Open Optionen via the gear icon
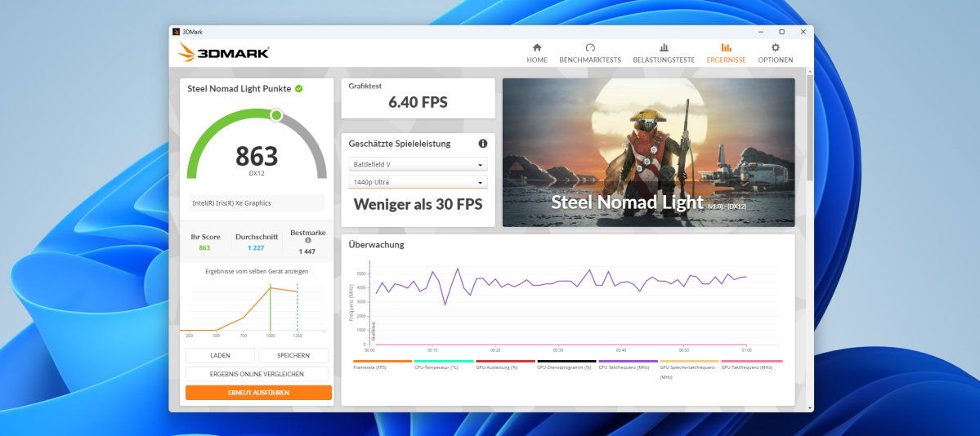980x436 pixels. point(775,48)
